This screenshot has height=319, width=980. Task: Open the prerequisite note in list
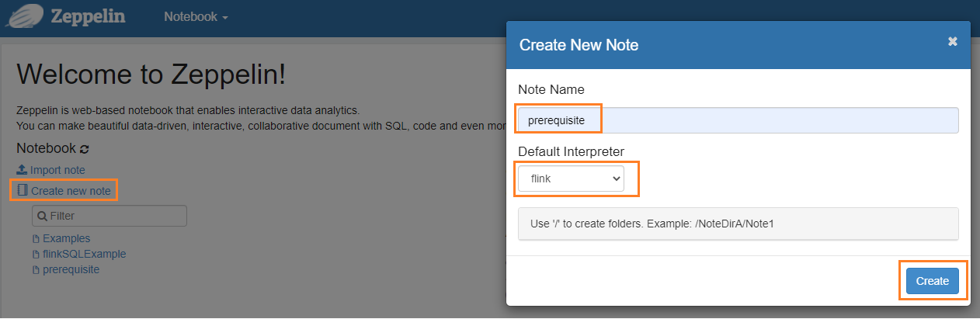[x=71, y=270]
